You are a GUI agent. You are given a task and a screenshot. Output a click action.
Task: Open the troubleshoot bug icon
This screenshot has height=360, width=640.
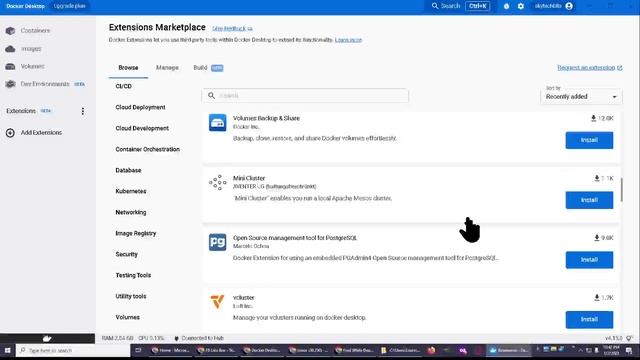pos(506,6)
